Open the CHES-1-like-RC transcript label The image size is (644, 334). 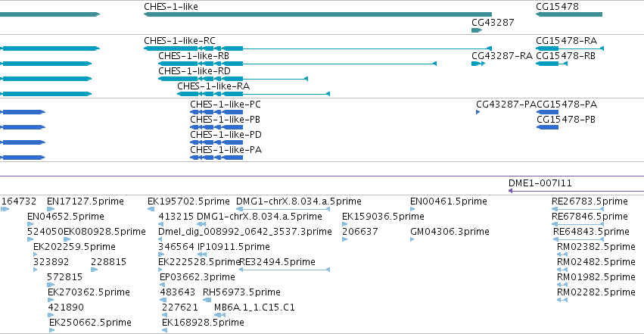[179, 41]
